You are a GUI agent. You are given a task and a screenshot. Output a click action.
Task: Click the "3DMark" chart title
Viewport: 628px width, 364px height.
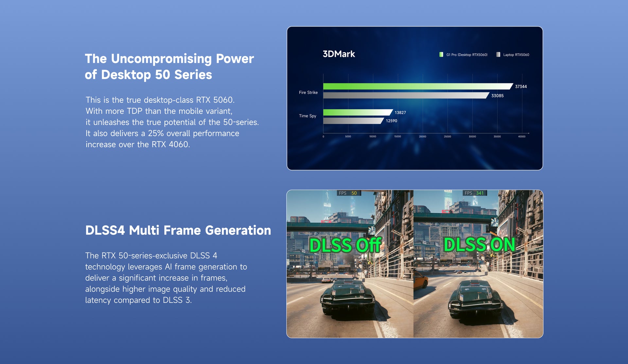pos(339,54)
